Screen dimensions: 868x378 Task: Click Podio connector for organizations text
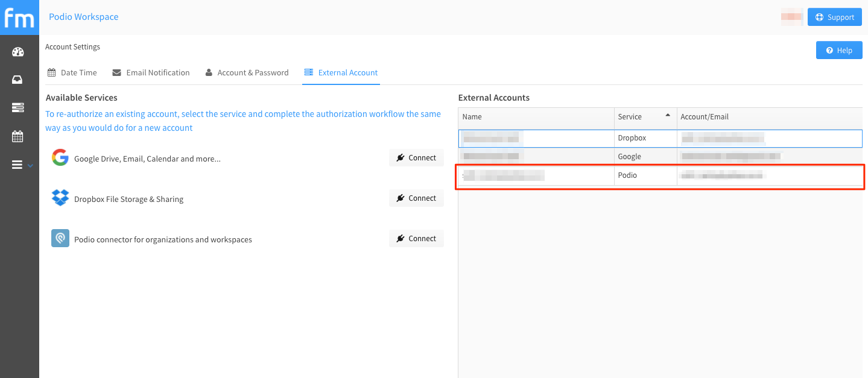point(163,239)
